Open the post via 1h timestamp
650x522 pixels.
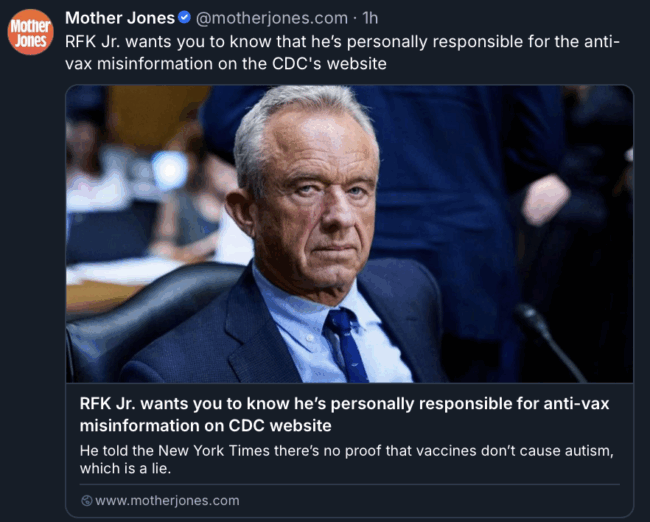(370, 18)
